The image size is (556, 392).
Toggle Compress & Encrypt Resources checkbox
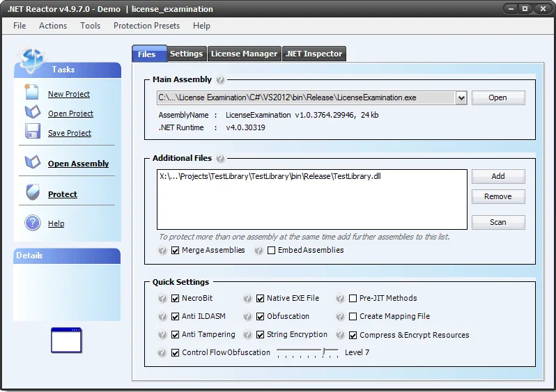[x=353, y=336]
